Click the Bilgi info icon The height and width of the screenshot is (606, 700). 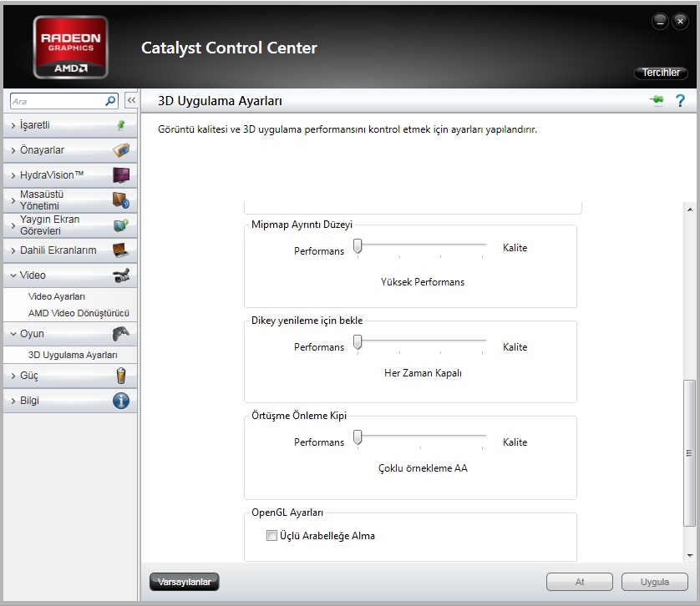coord(121,401)
